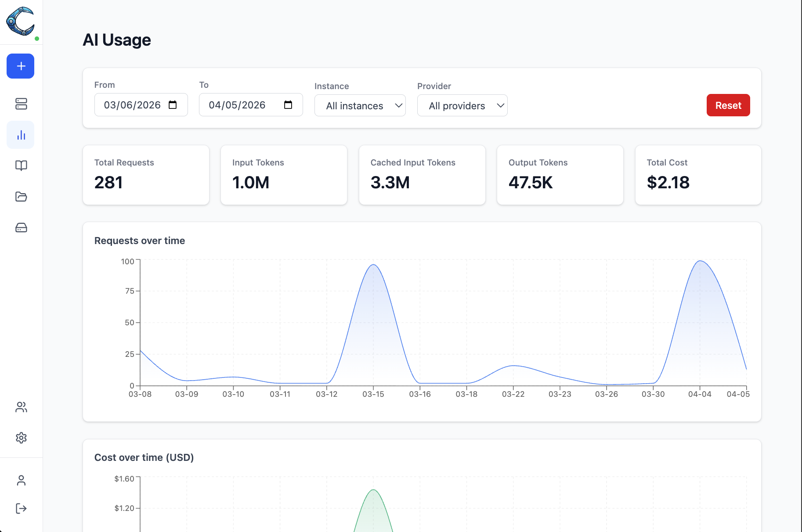
Task: Select the Total Cost summary card
Action: (x=698, y=175)
